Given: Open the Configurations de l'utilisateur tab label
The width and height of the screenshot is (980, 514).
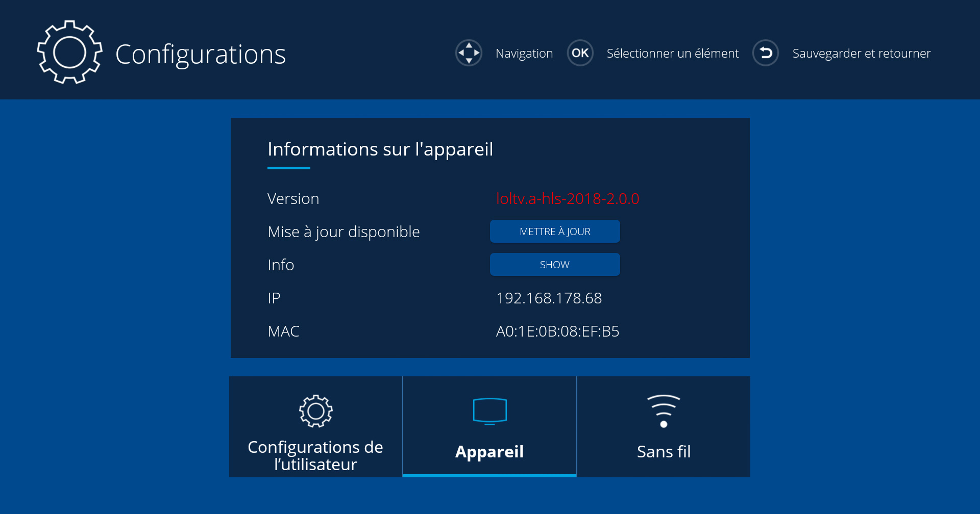Looking at the screenshot, I should click(x=315, y=455).
